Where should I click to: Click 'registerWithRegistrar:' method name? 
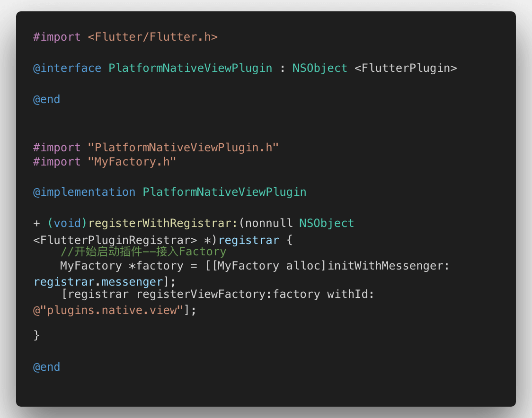click(x=163, y=223)
